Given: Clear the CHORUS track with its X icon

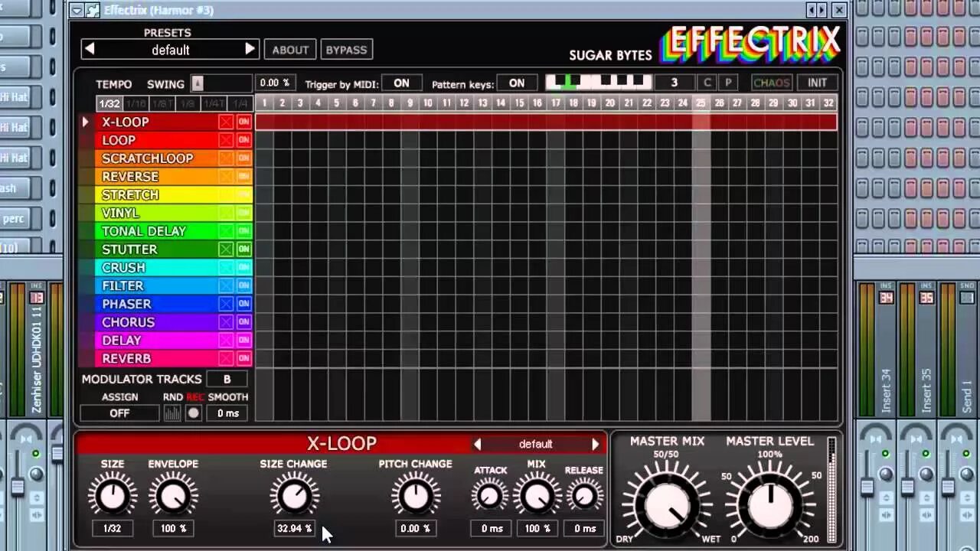Looking at the screenshot, I should [226, 322].
